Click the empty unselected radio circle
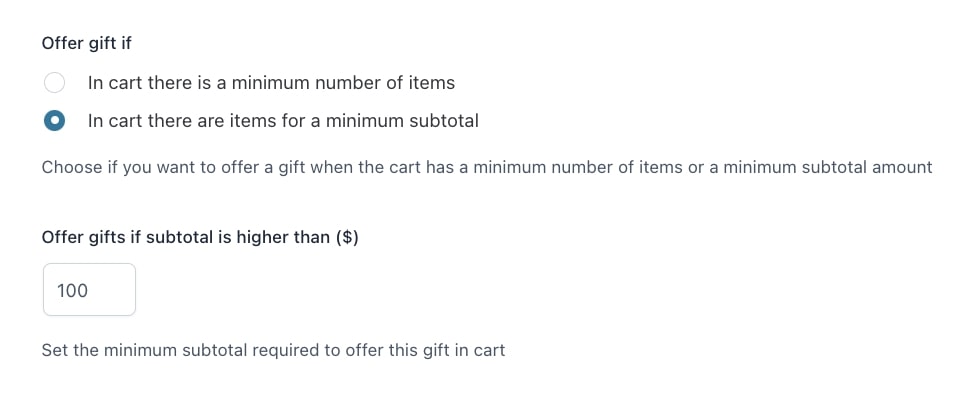Viewport: 976px width, 396px height. (54, 82)
